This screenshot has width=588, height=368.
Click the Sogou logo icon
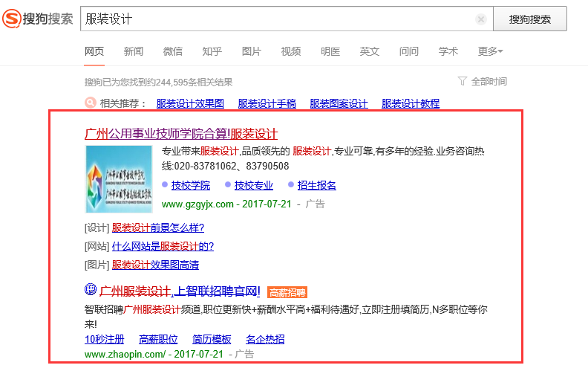(11, 19)
